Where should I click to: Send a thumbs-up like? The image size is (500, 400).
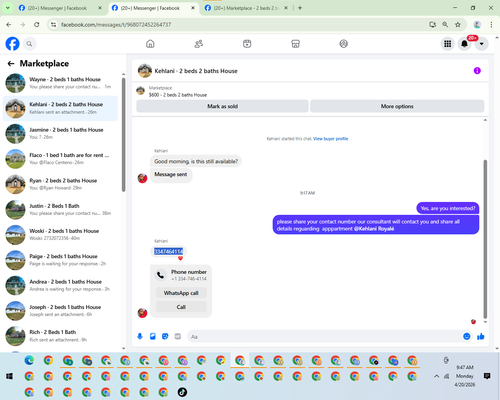point(481,336)
